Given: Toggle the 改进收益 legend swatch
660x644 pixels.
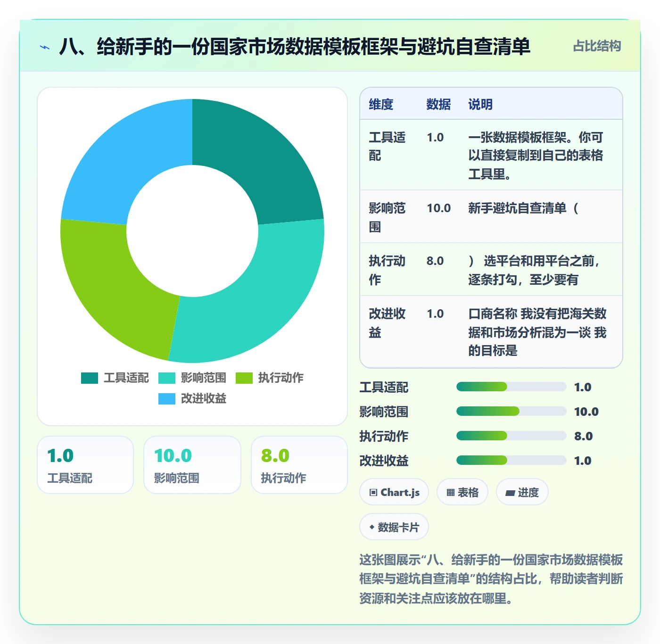Looking at the screenshot, I should [167, 398].
